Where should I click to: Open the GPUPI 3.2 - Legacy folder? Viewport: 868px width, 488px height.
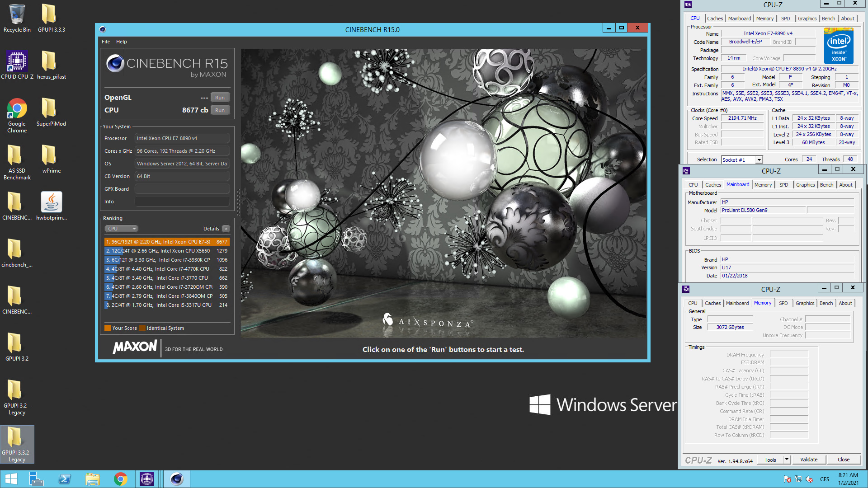pyautogui.click(x=17, y=397)
